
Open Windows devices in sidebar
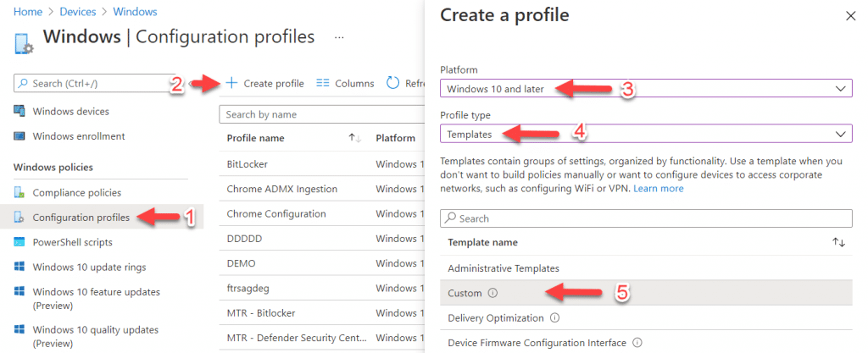point(71,111)
